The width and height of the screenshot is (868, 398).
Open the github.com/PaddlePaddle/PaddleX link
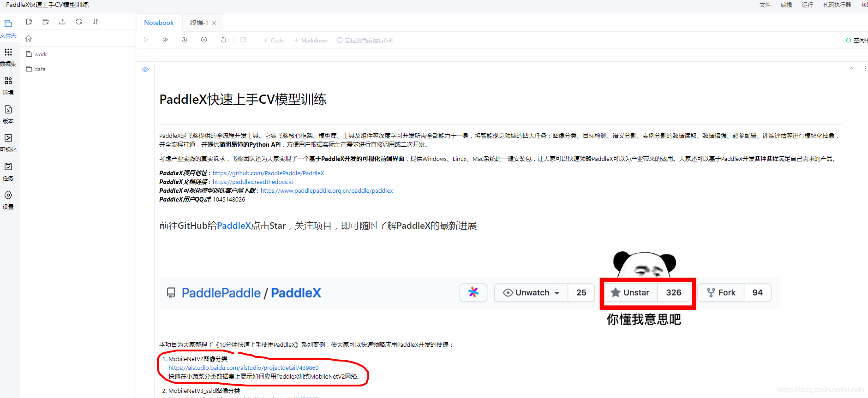click(268, 173)
